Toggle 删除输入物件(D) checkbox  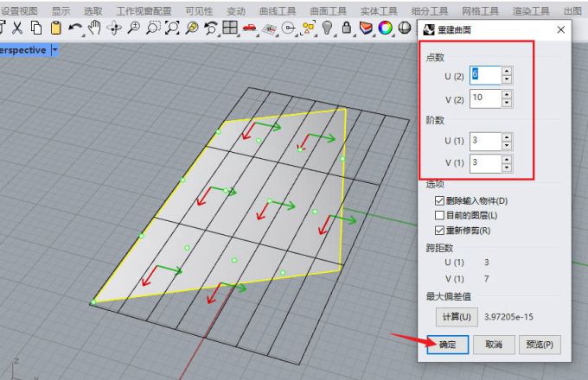(x=439, y=200)
